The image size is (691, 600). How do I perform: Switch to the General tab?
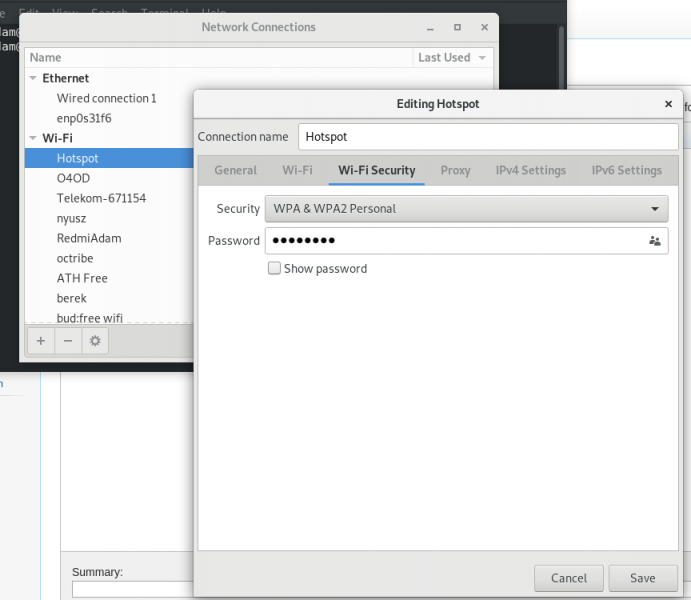coord(235,170)
